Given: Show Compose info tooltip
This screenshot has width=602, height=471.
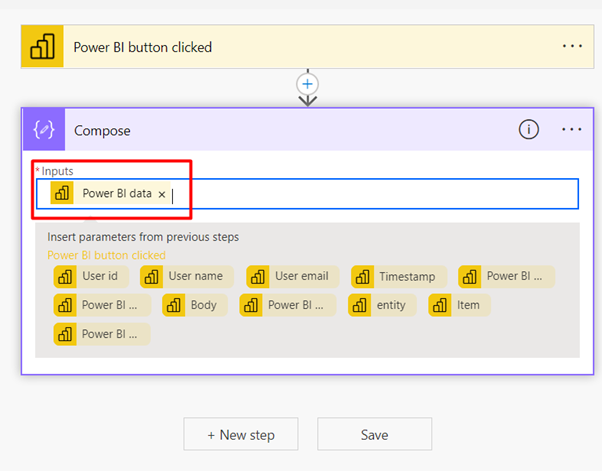Looking at the screenshot, I should [529, 129].
